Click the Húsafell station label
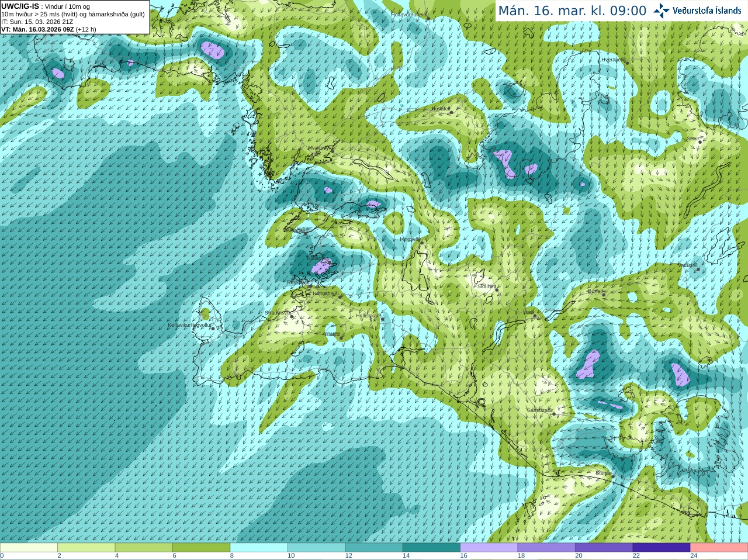Screen dimensions: 748x560 441,109
